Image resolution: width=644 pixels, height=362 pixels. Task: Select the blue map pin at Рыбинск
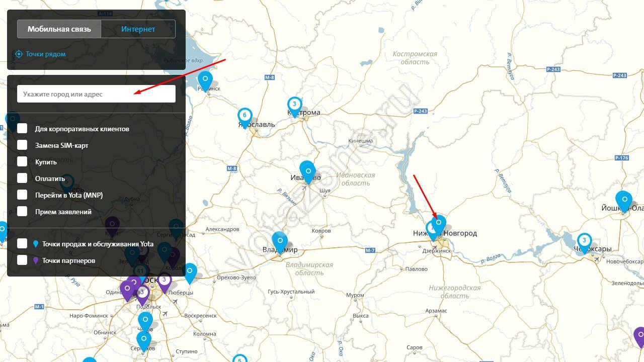point(205,80)
